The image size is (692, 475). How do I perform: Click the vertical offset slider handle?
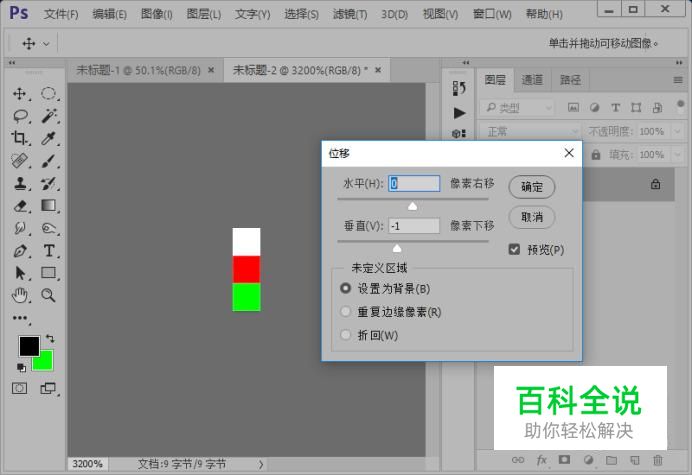pyautogui.click(x=397, y=249)
